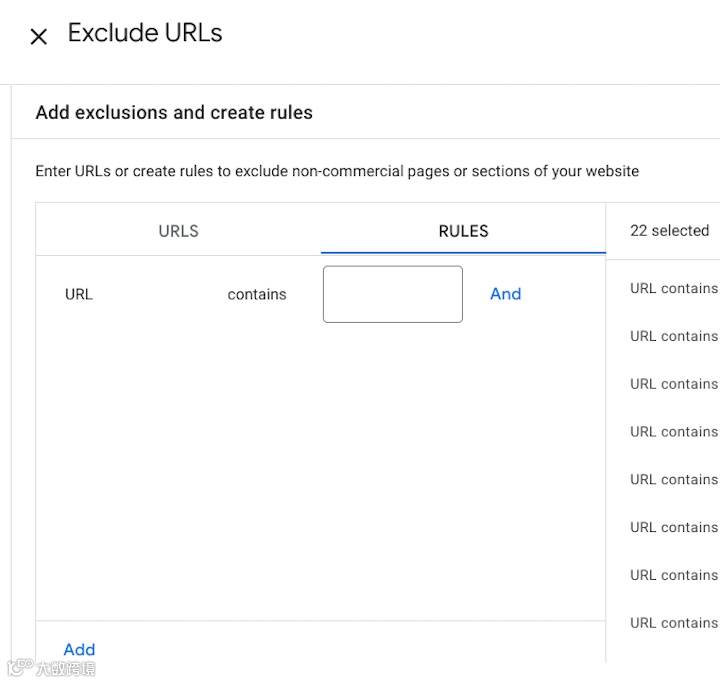This screenshot has width=720, height=683.
Task: Click the And link to add condition
Action: pos(505,294)
